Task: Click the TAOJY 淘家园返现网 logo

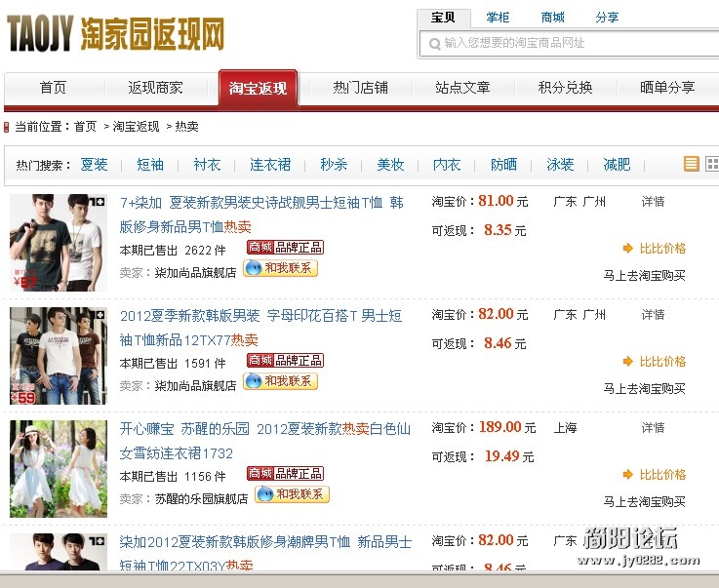Action: point(115,33)
